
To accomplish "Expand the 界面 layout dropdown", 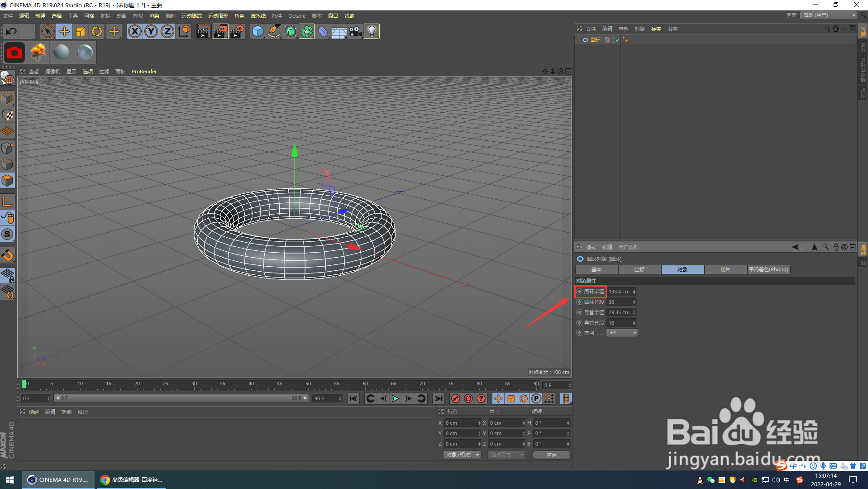I will [829, 15].
